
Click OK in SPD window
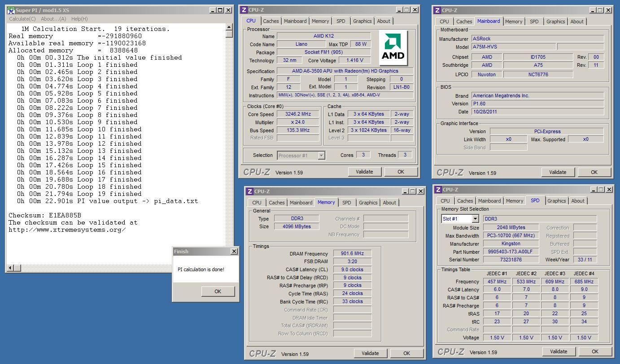595,351
